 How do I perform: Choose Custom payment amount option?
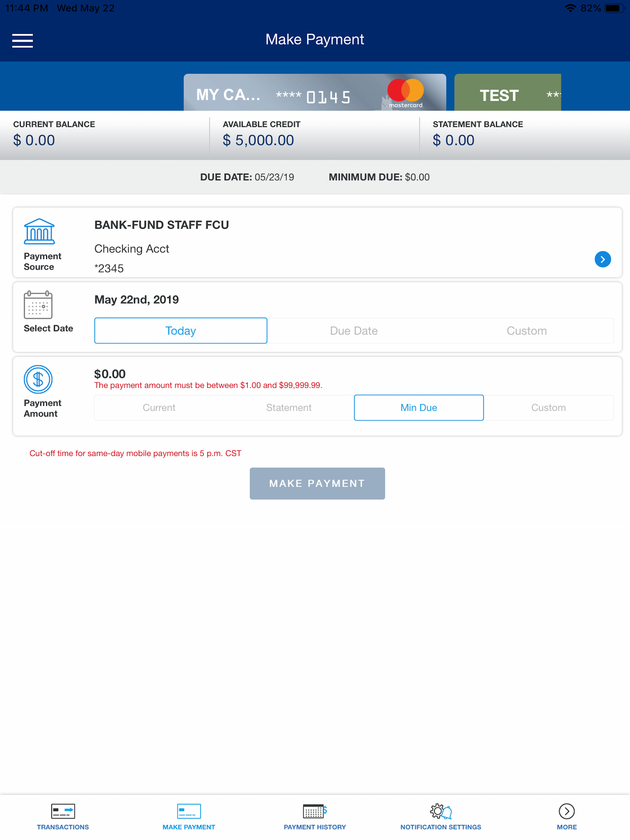click(x=548, y=407)
